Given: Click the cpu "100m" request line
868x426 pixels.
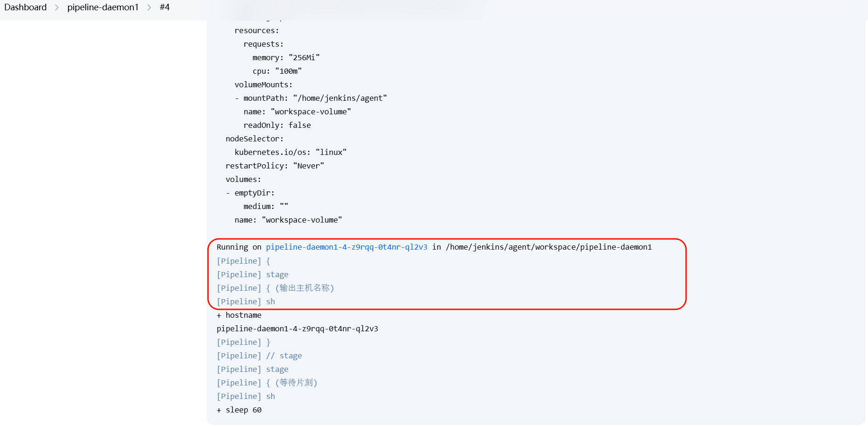Looking at the screenshot, I should (x=277, y=71).
